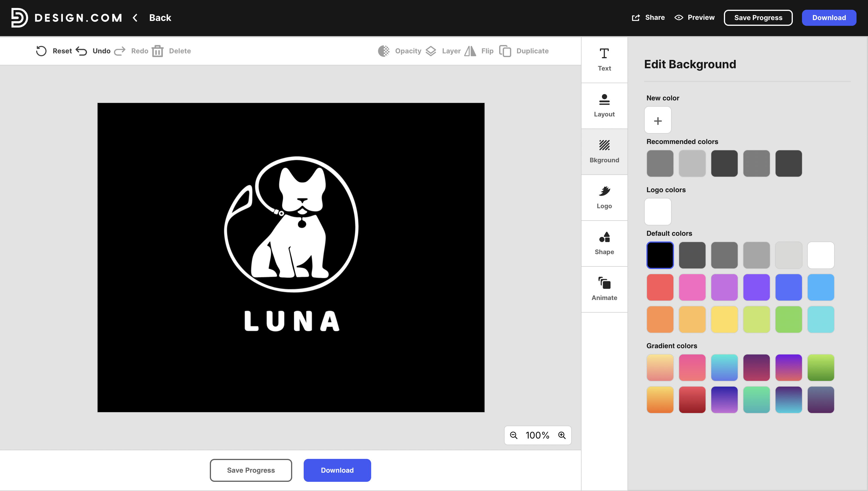Pick the pink default color swatch
Viewport: 868px width, 491px height.
point(692,287)
